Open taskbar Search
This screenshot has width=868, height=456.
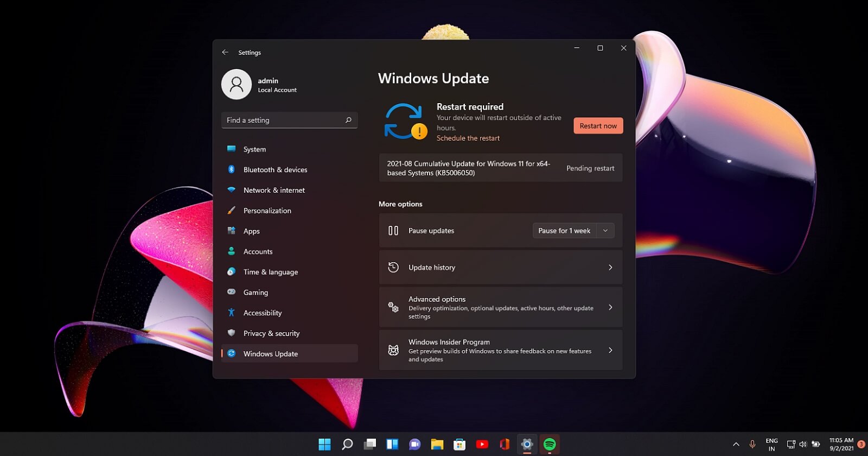[347, 445]
